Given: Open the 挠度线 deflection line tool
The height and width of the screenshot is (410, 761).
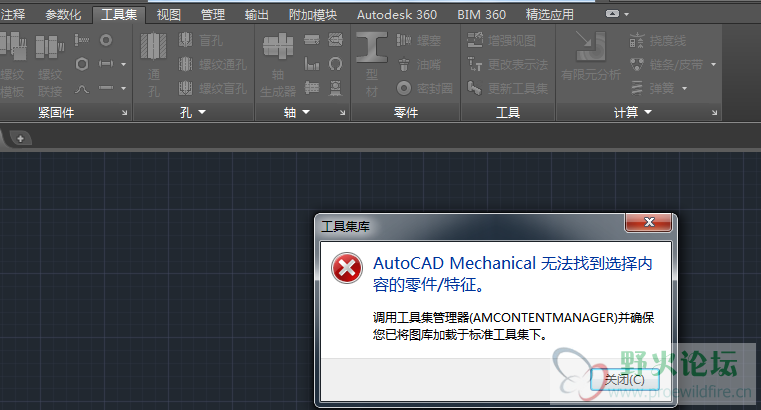Looking at the screenshot, I should click(x=658, y=40).
